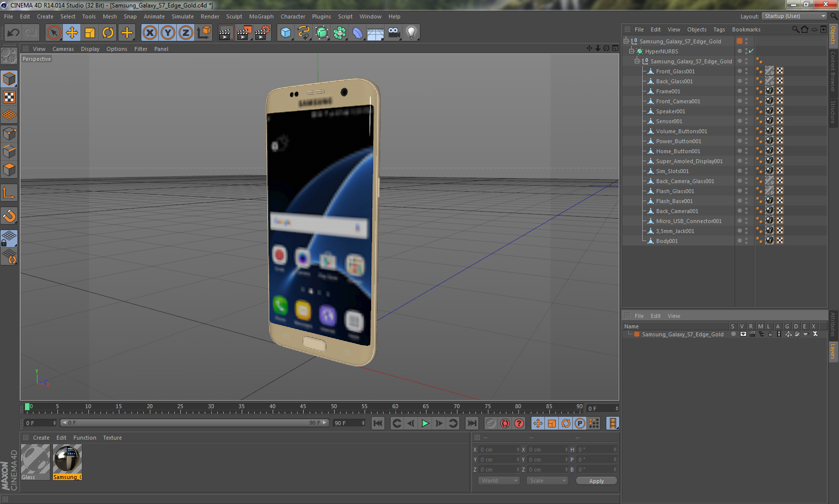
Task: Switch to Model mode
Action: (x=9, y=79)
